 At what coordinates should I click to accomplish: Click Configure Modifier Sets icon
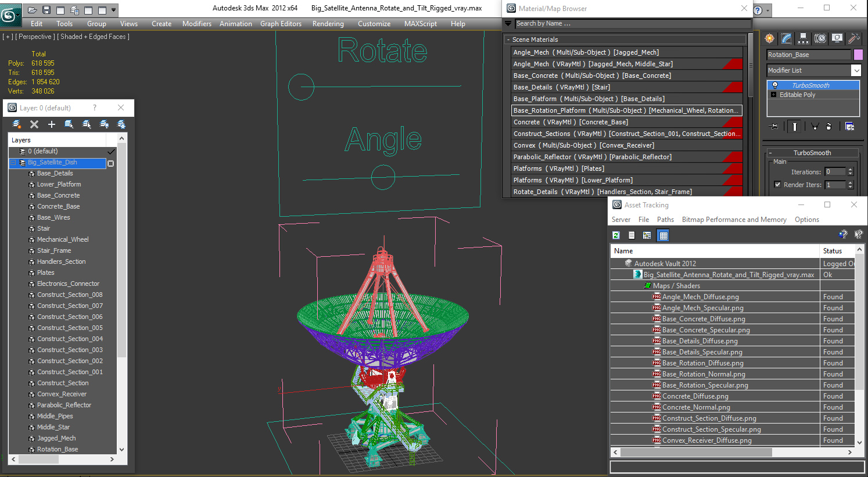pos(849,126)
